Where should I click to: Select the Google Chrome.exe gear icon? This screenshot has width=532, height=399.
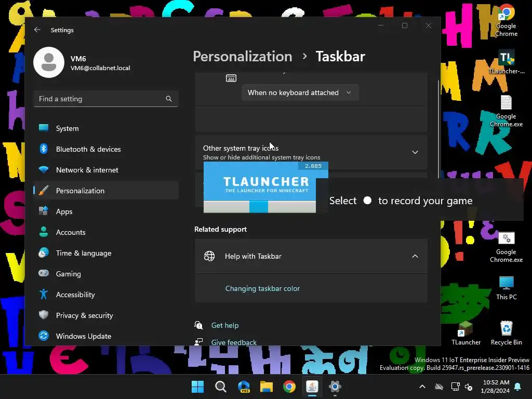(x=506, y=247)
